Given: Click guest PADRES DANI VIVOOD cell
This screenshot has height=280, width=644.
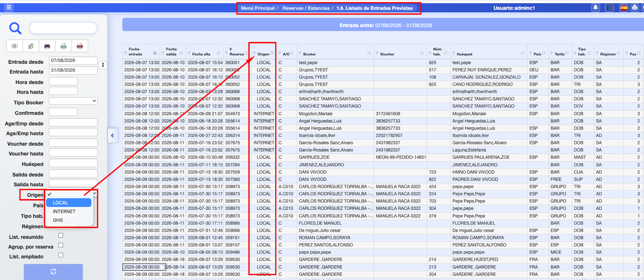Looking at the screenshot, I should point(475,179).
